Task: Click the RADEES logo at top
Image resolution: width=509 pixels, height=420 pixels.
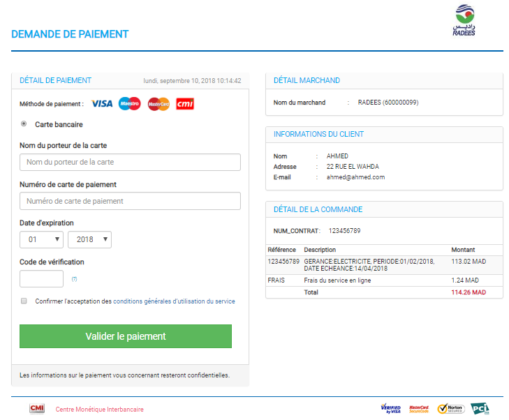Action: coord(464,20)
